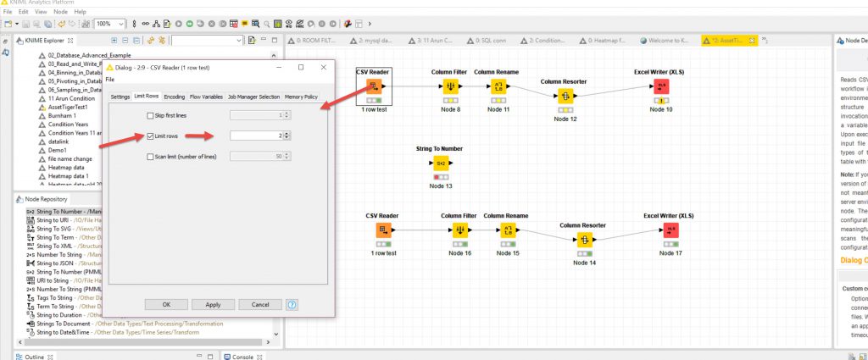Screen dimensions: 868x360
Task: Increment the Limit rows spinner value
Action: coord(288,133)
